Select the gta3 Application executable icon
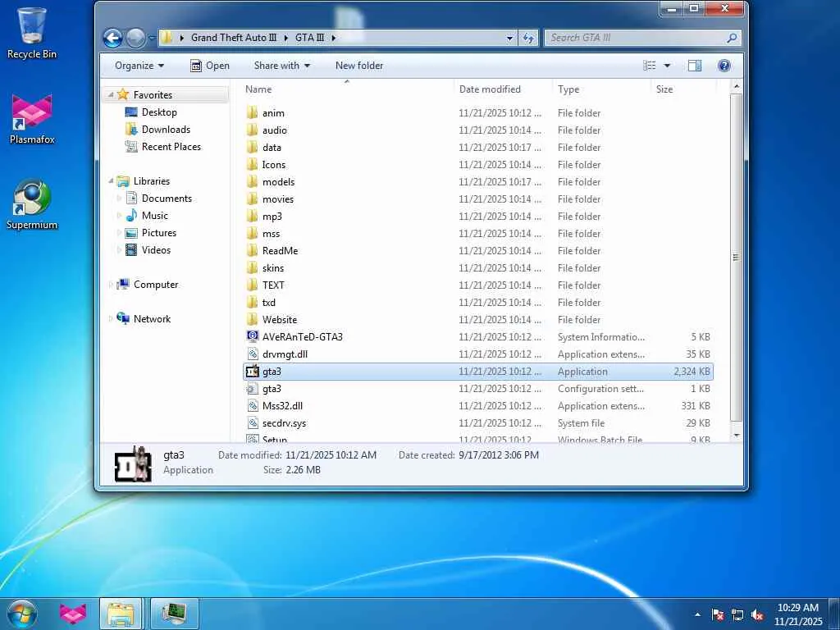Screen dimensions: 840x630 [x=253, y=372]
